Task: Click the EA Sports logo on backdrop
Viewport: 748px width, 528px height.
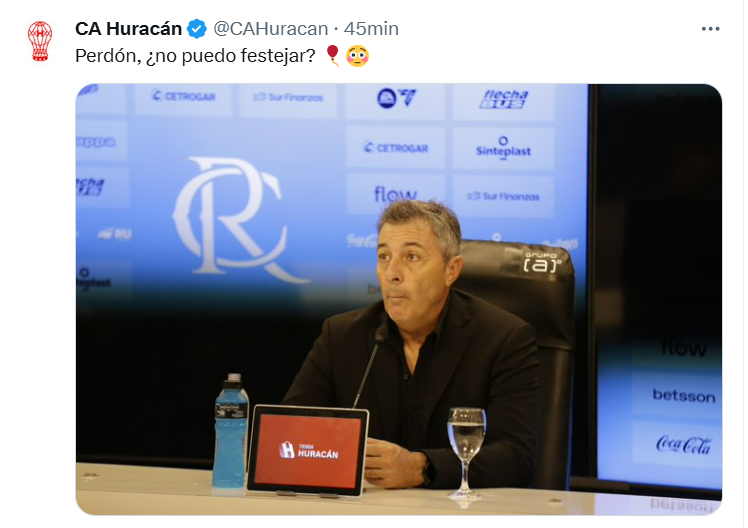Action: click(x=396, y=98)
